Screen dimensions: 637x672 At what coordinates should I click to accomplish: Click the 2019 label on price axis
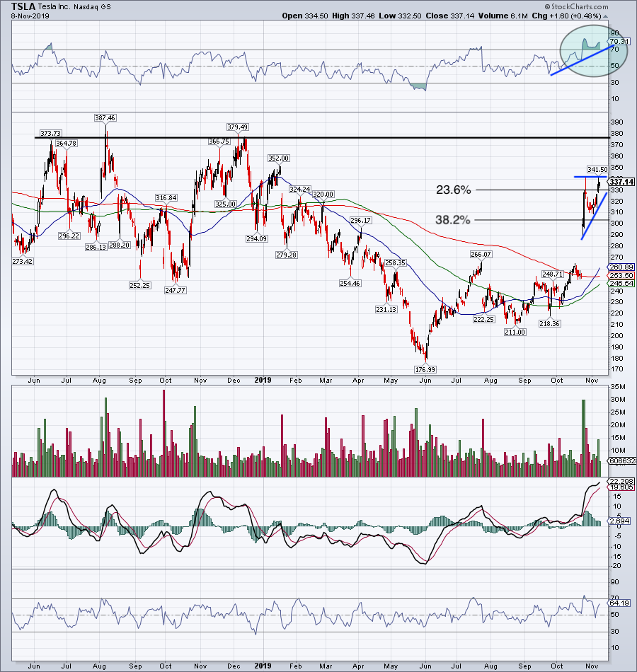click(263, 380)
